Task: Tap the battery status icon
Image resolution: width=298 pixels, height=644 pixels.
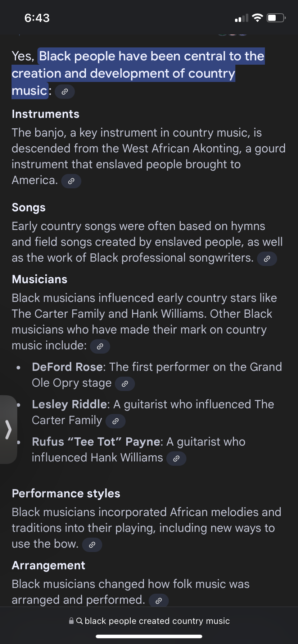Action: coord(276,18)
